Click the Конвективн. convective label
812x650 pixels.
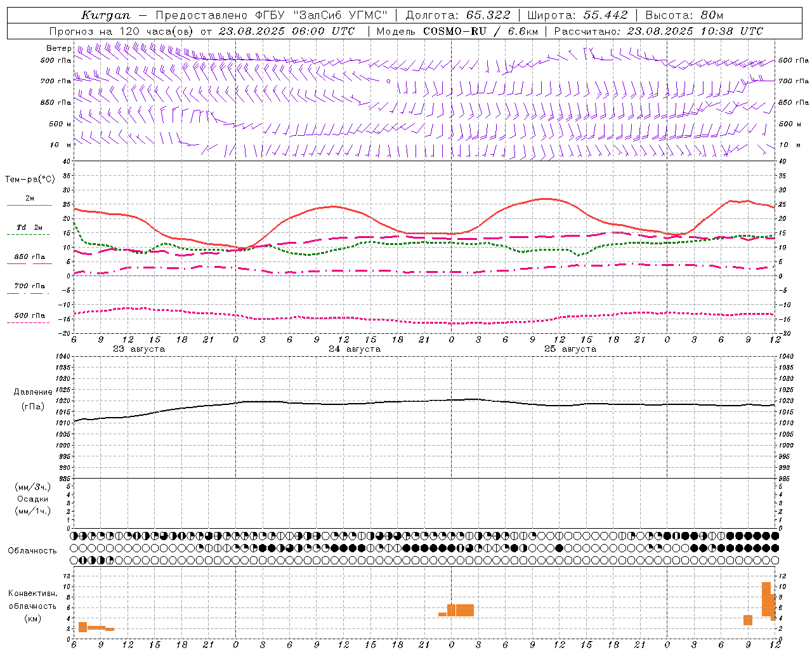[x=33, y=594]
